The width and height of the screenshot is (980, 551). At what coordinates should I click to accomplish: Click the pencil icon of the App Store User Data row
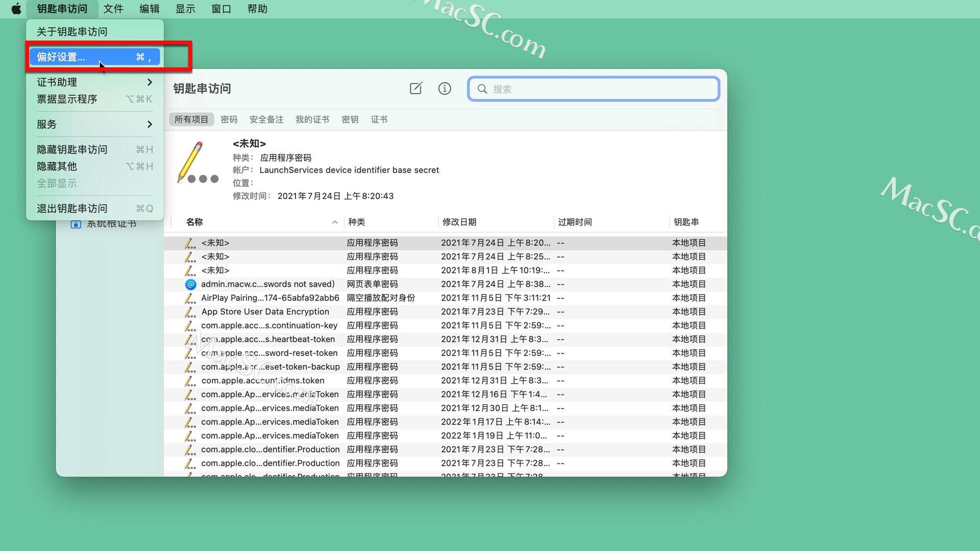click(190, 312)
